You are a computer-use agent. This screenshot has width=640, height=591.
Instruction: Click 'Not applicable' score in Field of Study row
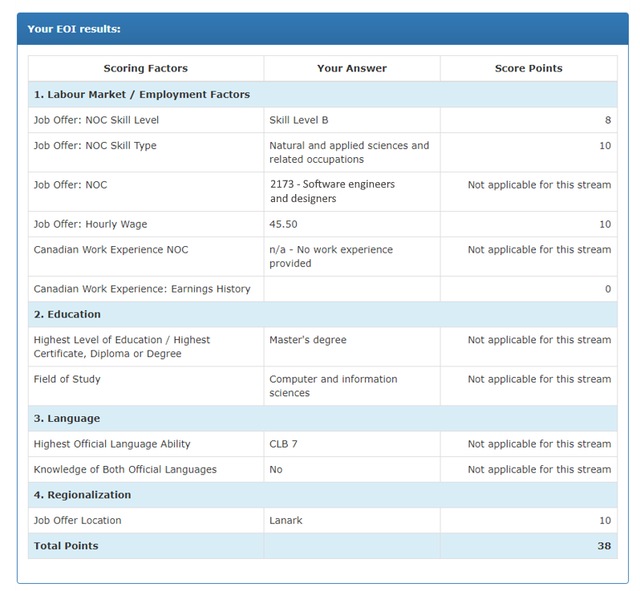pos(539,379)
